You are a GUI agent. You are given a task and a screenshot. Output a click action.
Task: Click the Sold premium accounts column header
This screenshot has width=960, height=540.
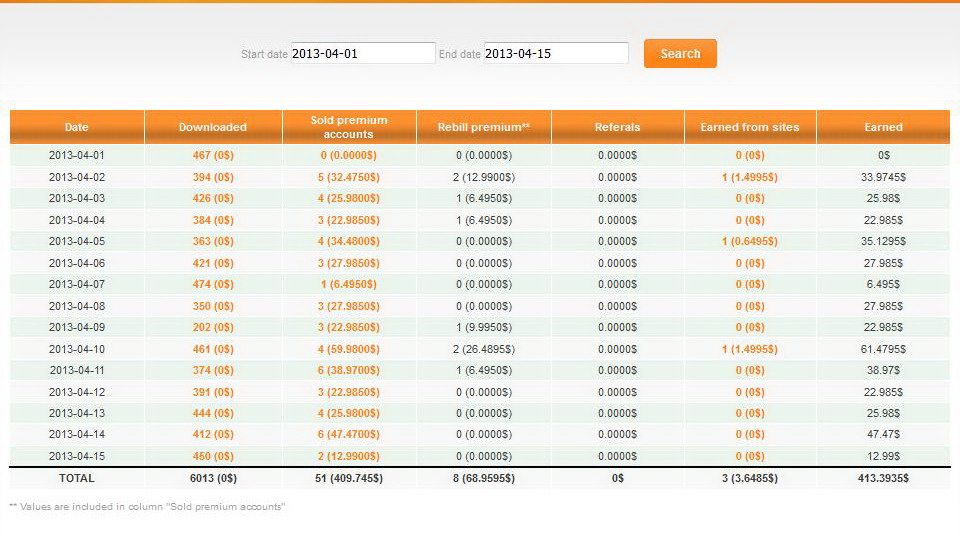(349, 127)
